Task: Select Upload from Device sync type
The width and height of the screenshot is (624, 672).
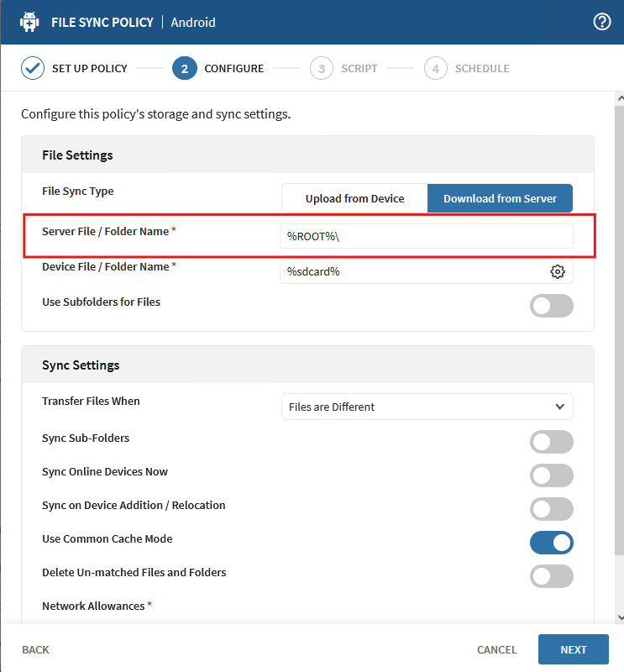Action: [x=354, y=199]
